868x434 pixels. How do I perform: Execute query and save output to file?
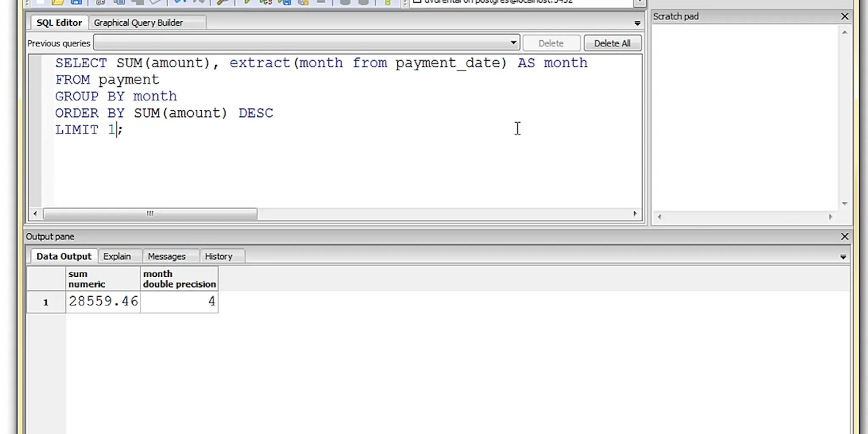click(x=285, y=3)
